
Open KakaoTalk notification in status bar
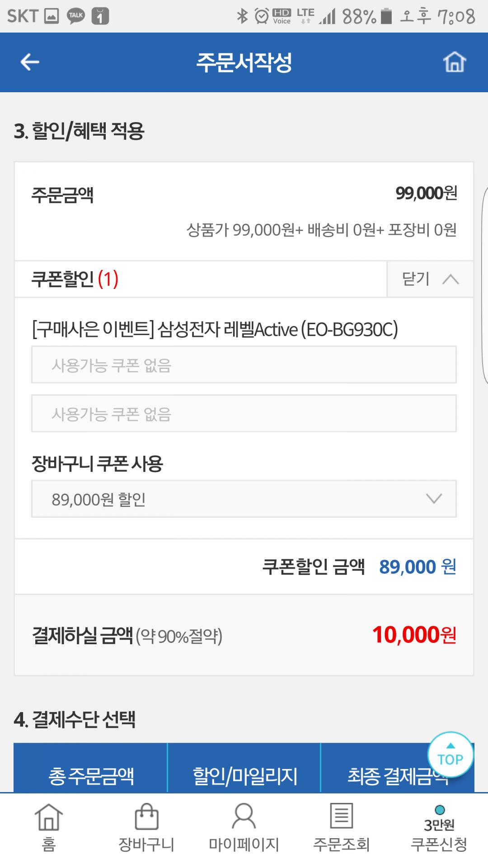pyautogui.click(x=76, y=16)
